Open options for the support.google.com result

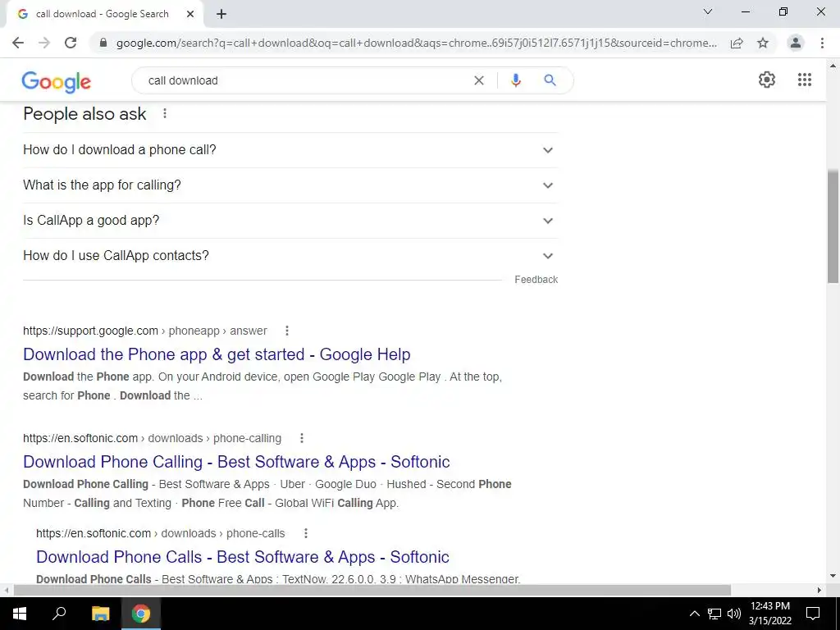[x=287, y=331]
